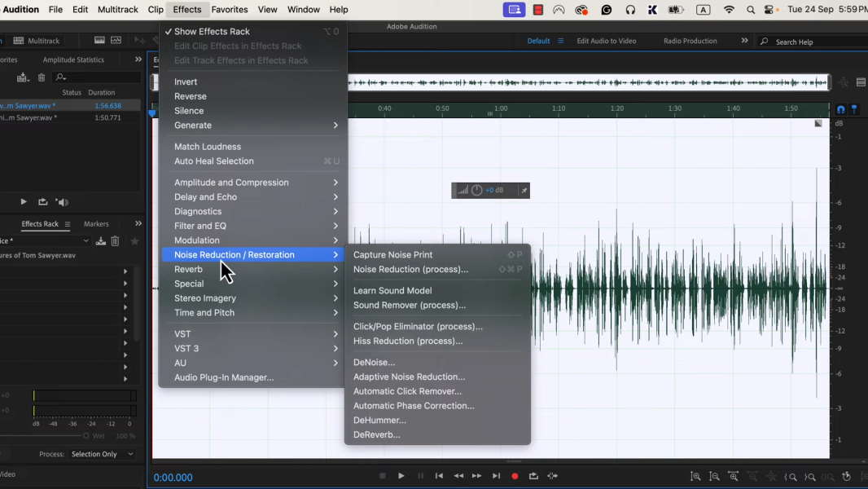The height and width of the screenshot is (489, 868).
Task: Click Zoom In time icon
Action: click(733, 476)
